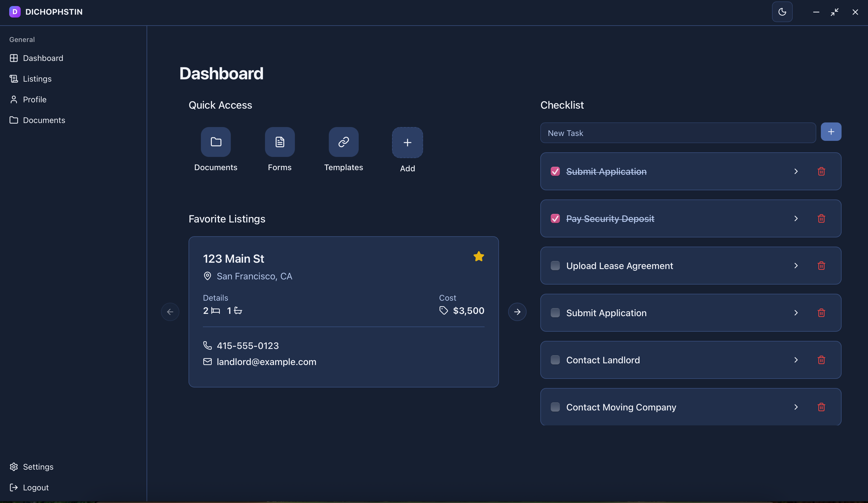This screenshot has height=503, width=868.
Task: Add a new quick access shortcut
Action: click(407, 143)
